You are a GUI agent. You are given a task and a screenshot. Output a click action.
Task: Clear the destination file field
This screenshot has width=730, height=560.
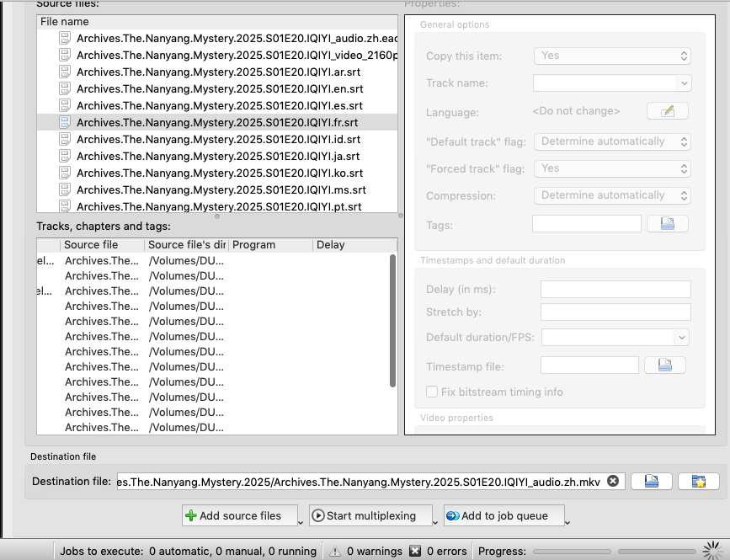click(613, 481)
